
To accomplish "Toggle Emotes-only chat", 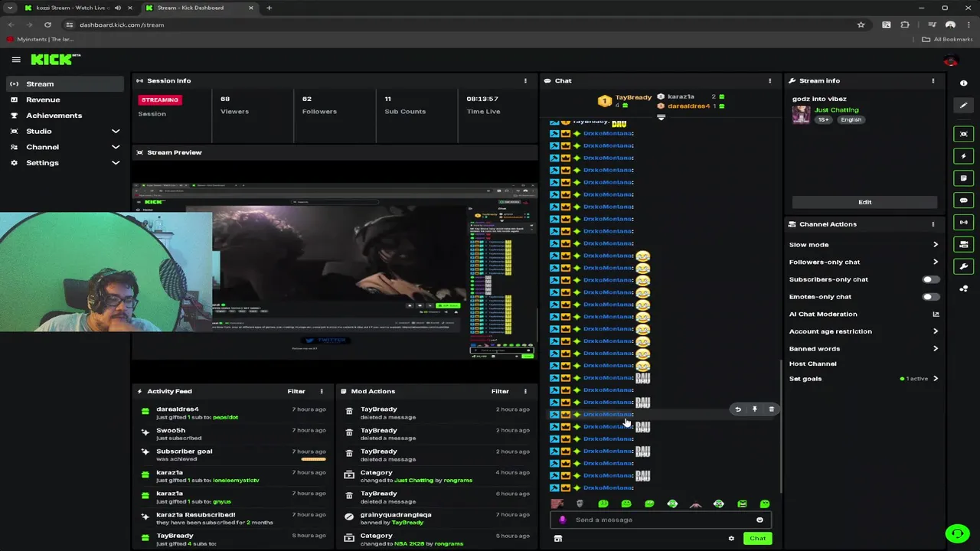I will point(930,297).
